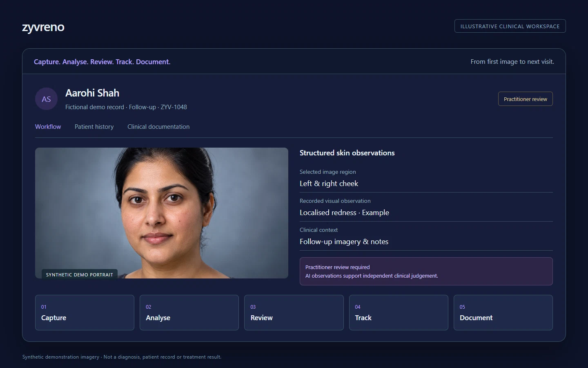This screenshot has height=368, width=588.
Task: Click the Localised redness · Example value
Action: [344, 213]
